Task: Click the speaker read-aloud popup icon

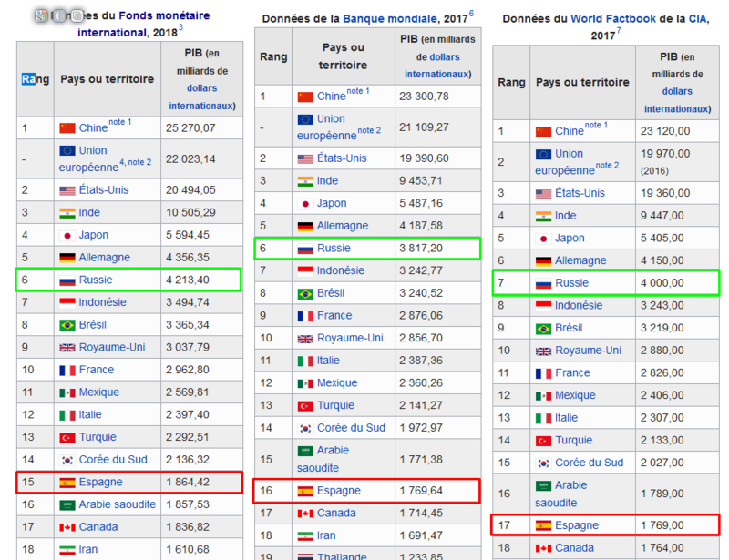Action: [x=58, y=15]
